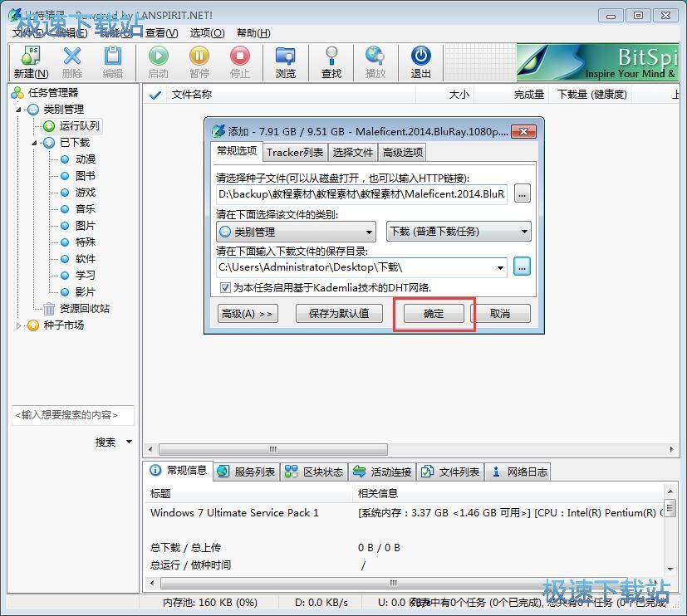Image resolution: width=687 pixels, height=616 pixels.
Task: Open the 文件列表 bottom tab
Action: pyautogui.click(x=451, y=472)
